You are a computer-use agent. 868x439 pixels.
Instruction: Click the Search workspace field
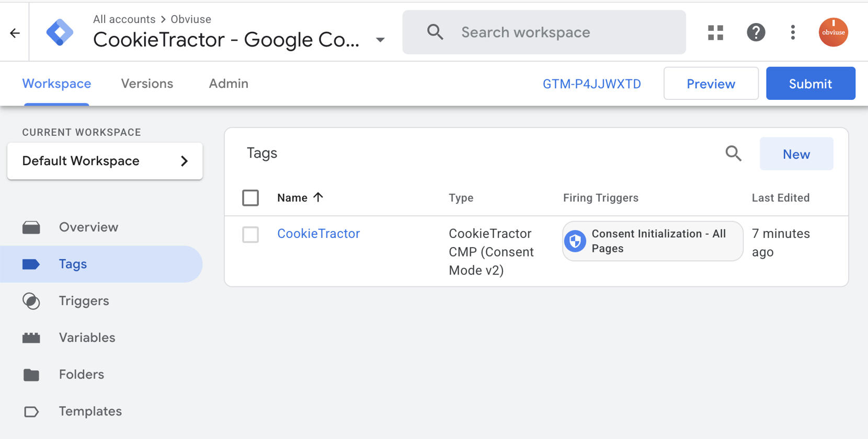click(x=544, y=32)
